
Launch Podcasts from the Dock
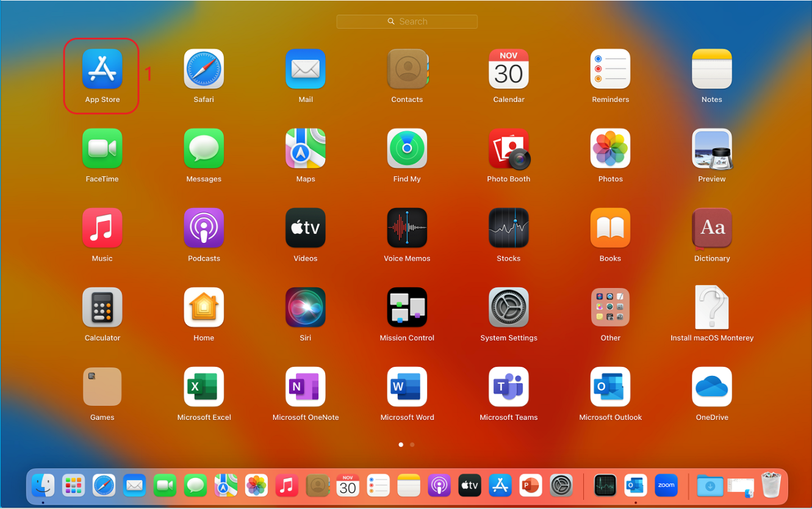click(x=439, y=486)
